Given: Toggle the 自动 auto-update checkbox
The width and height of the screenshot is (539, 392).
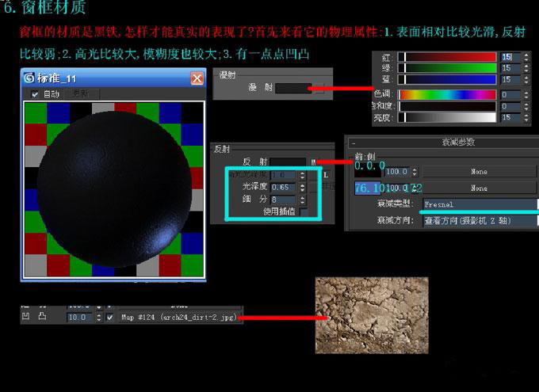Looking at the screenshot, I should coord(35,94).
